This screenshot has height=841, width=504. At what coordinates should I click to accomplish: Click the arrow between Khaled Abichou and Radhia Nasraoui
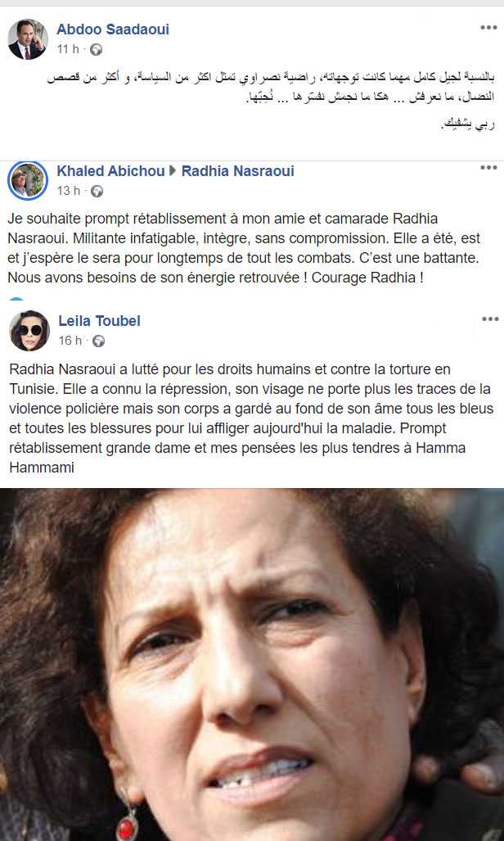[x=173, y=172]
